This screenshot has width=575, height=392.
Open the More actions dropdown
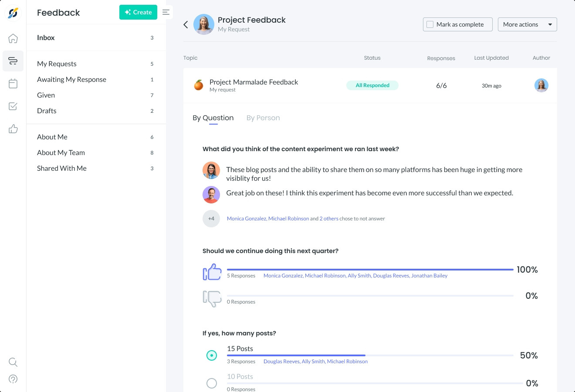pos(527,24)
